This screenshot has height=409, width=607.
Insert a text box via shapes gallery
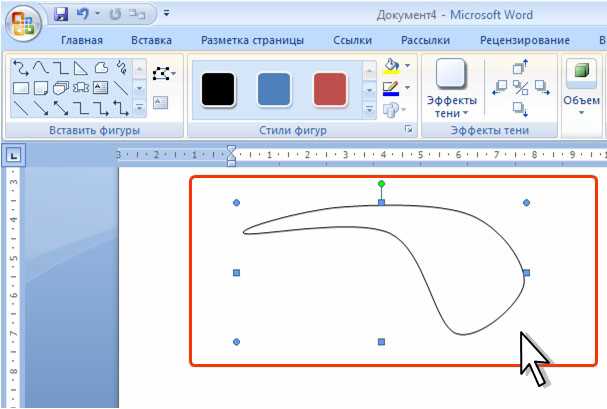pos(100,88)
